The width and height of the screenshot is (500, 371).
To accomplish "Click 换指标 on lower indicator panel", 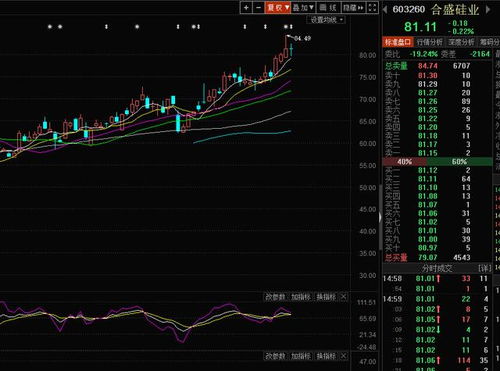I will pos(326,356).
